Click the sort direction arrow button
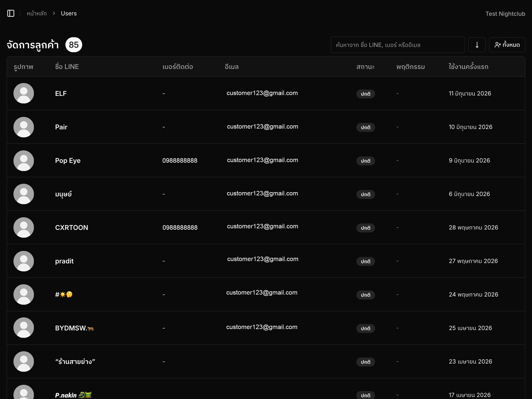The width and height of the screenshot is (532, 399). click(477, 45)
